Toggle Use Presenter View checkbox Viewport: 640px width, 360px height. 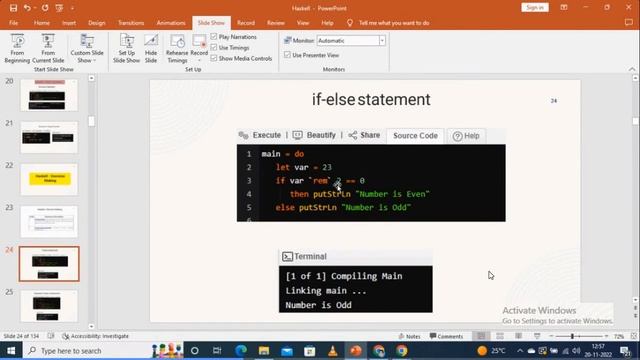pos(287,55)
